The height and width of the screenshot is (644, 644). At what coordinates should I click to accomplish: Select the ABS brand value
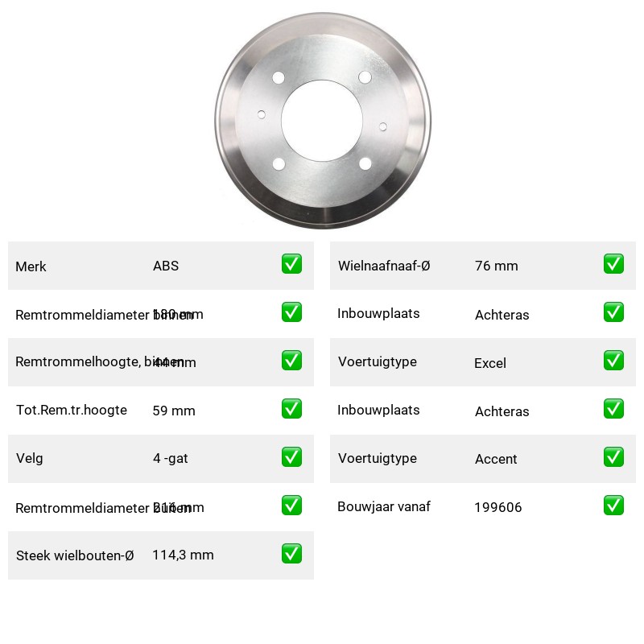click(x=166, y=266)
